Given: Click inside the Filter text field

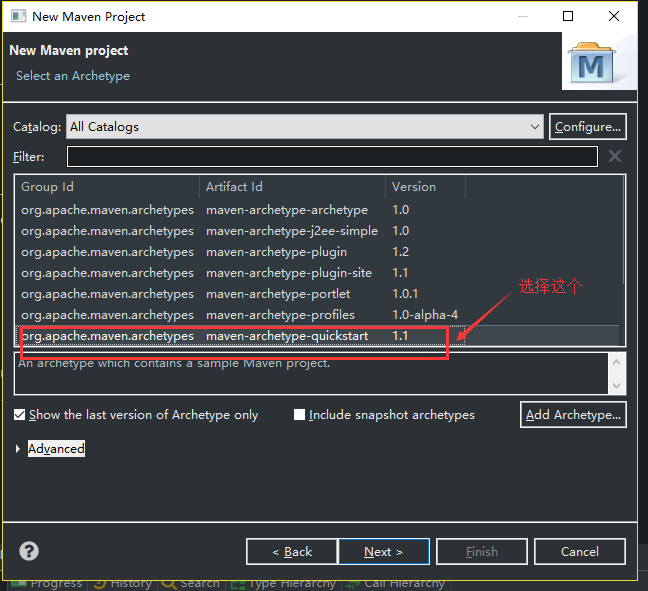Looking at the screenshot, I should click(332, 157).
